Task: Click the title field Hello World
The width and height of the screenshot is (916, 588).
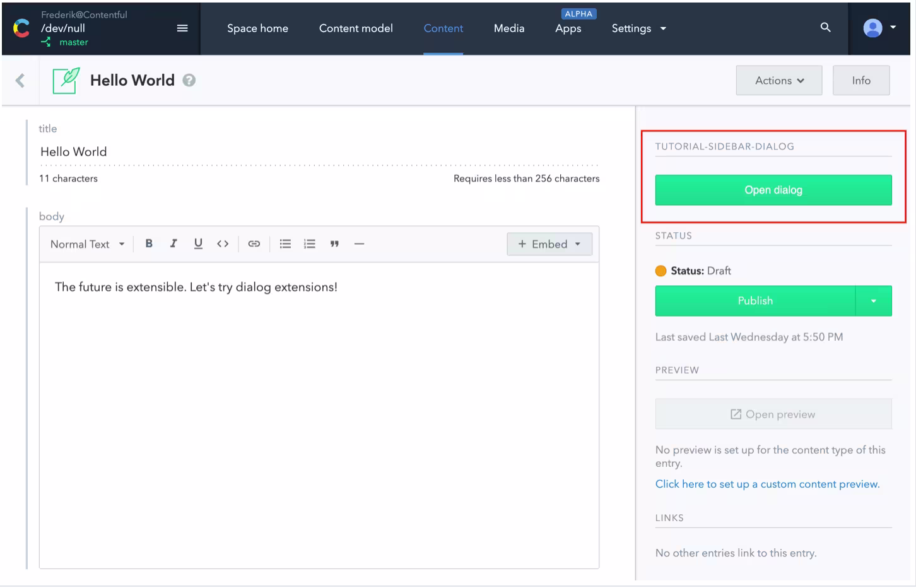Action: tap(319, 151)
